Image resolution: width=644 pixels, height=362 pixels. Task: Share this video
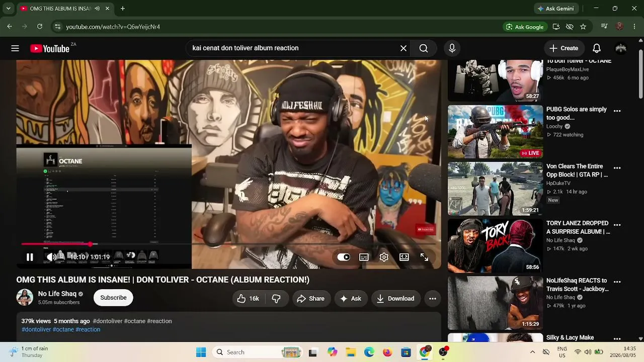(310, 299)
